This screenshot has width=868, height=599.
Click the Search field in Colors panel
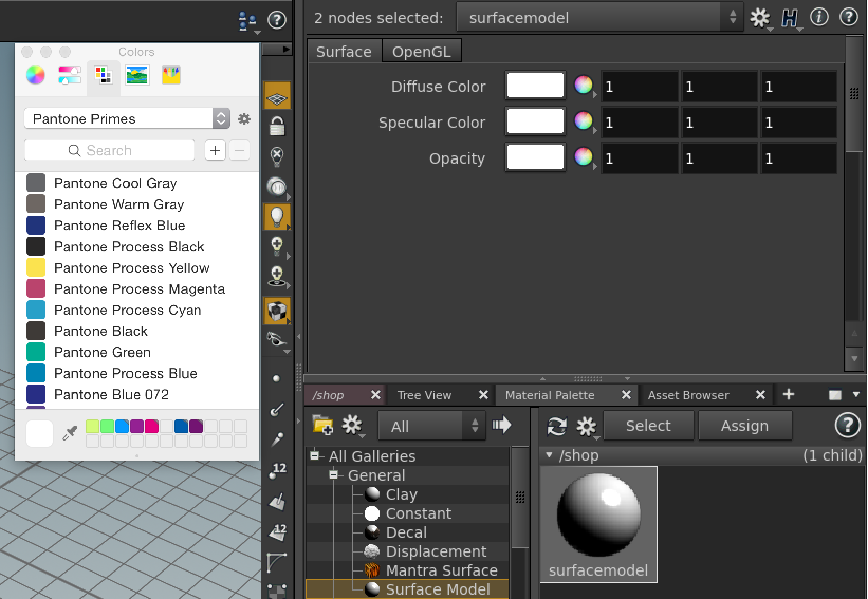[x=109, y=151]
